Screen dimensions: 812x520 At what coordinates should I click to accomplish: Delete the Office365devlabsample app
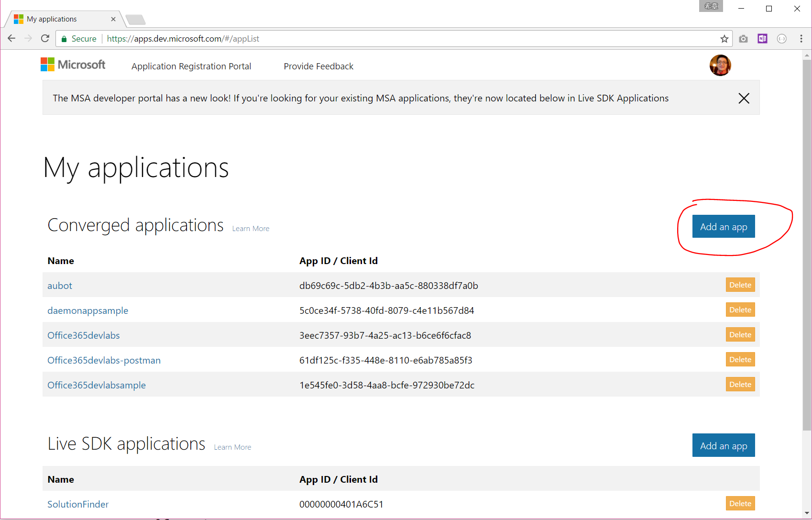[740, 385]
